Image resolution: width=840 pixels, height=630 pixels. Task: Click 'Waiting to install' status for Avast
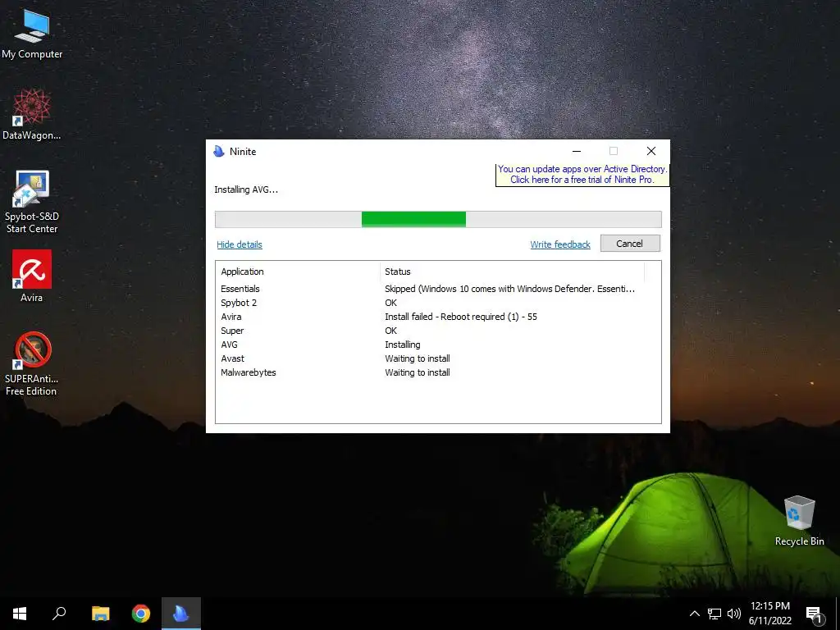pos(418,358)
